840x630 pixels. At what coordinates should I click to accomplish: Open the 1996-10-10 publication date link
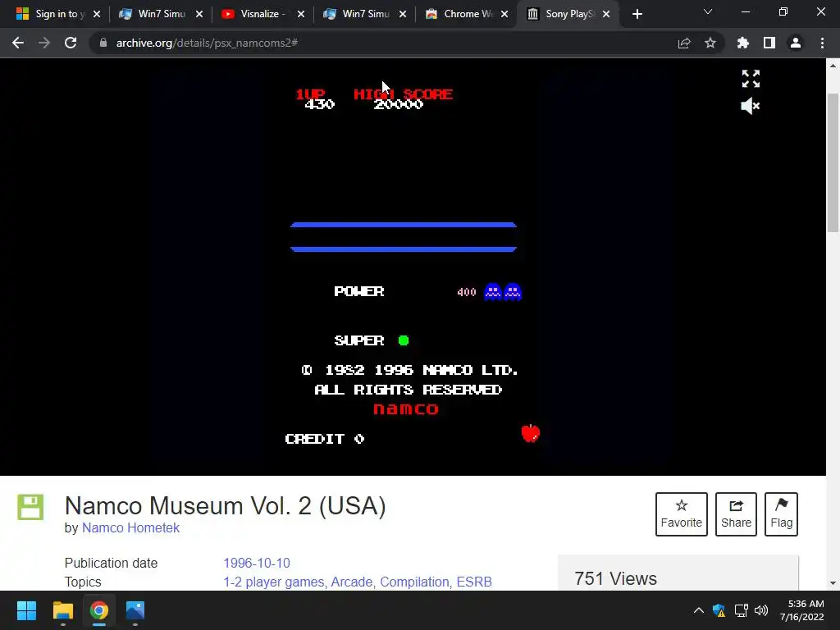point(257,563)
